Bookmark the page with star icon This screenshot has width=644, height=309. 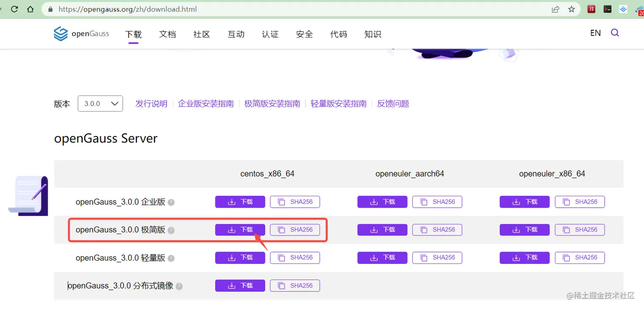pos(571,9)
